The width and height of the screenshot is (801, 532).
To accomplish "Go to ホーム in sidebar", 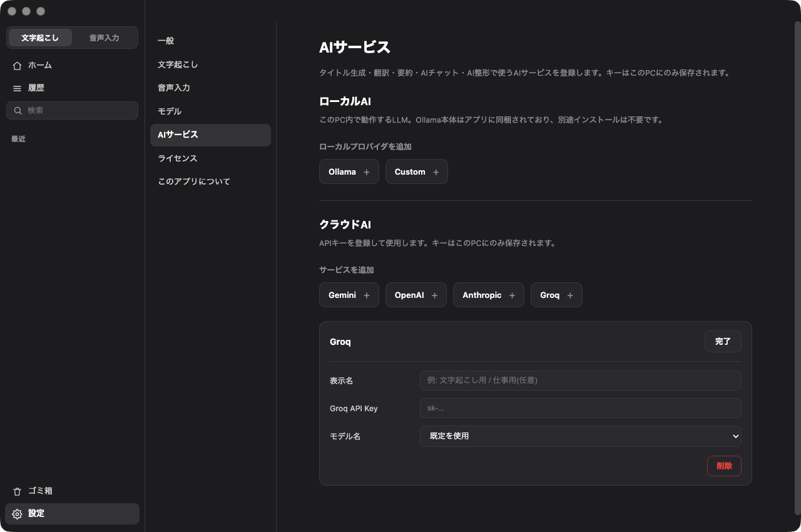I will (72, 65).
